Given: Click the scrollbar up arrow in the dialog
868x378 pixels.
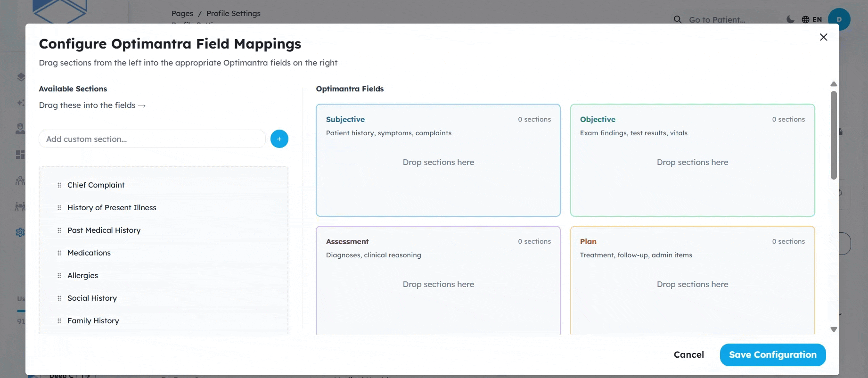Looking at the screenshot, I should [x=834, y=84].
